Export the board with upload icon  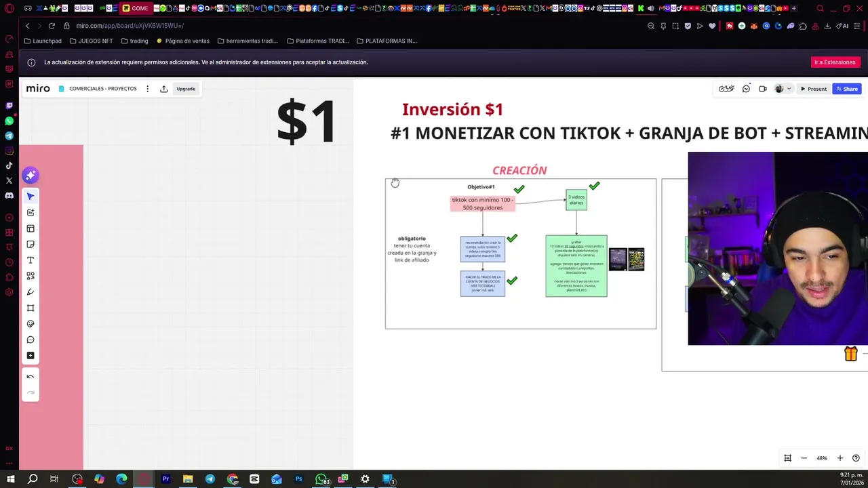[163, 89]
